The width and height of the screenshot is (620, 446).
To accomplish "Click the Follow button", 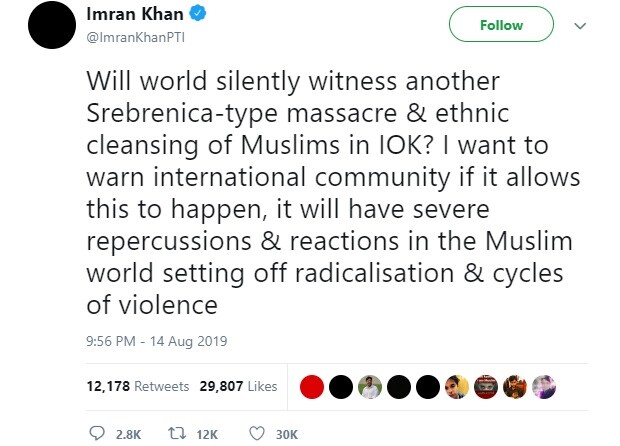I will pyautogui.click(x=501, y=25).
